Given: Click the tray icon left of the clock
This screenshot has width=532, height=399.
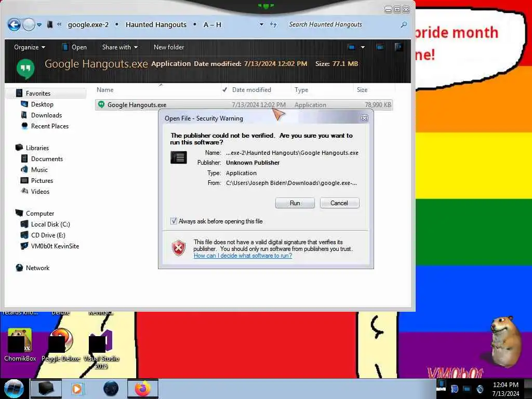Looking at the screenshot, I should (x=480, y=389).
